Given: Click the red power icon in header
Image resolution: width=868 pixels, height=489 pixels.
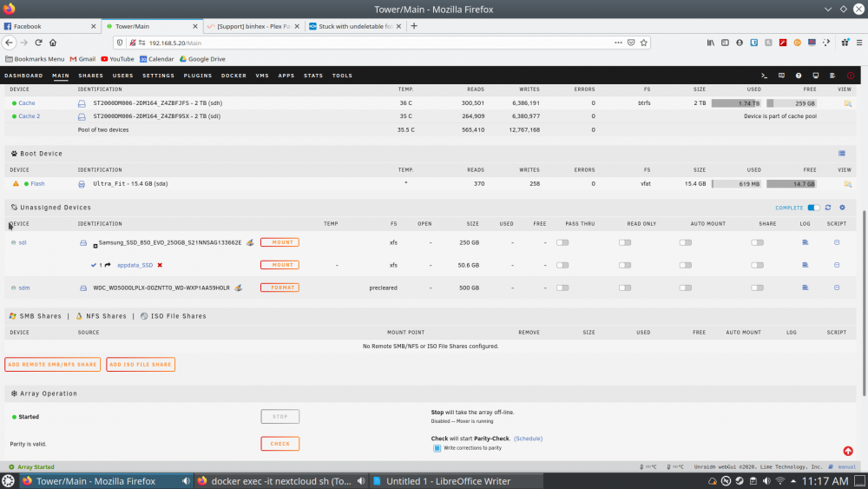Looking at the screenshot, I should (x=851, y=76).
